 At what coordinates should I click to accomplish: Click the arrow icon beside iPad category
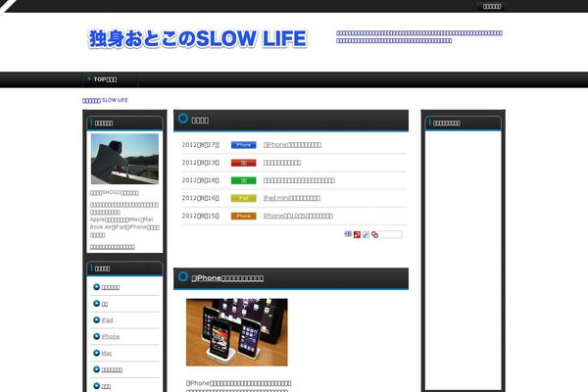click(x=96, y=320)
